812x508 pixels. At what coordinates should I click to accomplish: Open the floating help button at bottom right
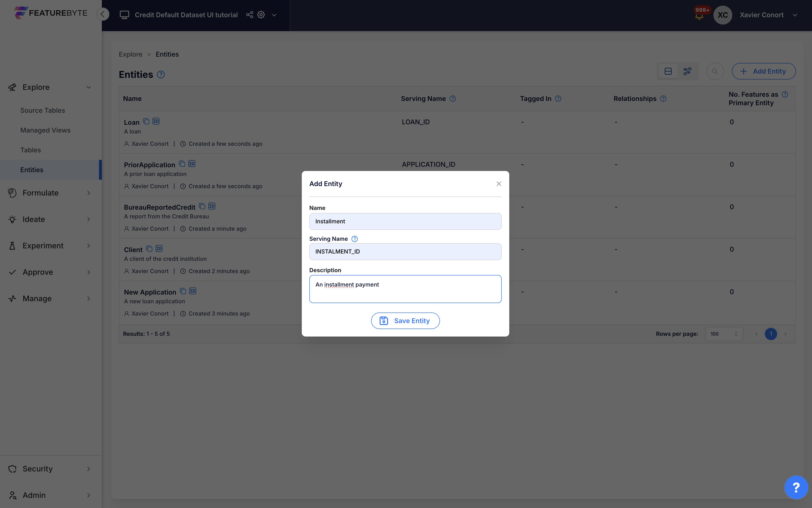(x=796, y=487)
